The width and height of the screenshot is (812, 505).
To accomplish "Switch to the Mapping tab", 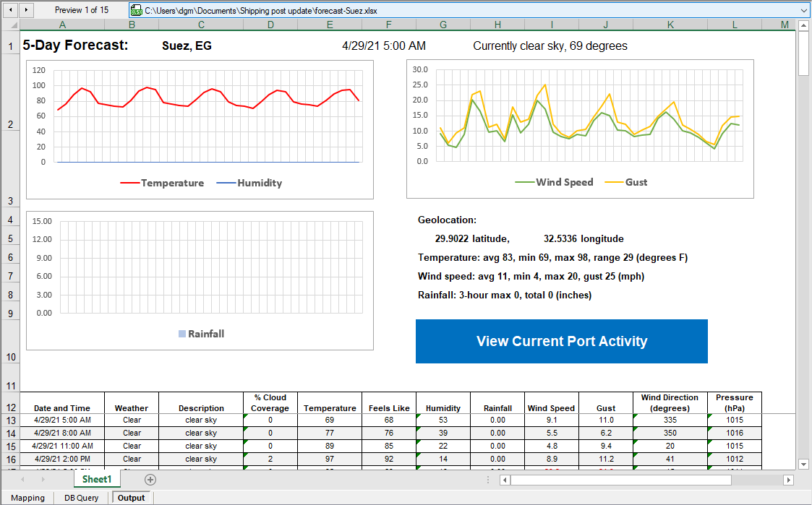I will click(x=27, y=498).
